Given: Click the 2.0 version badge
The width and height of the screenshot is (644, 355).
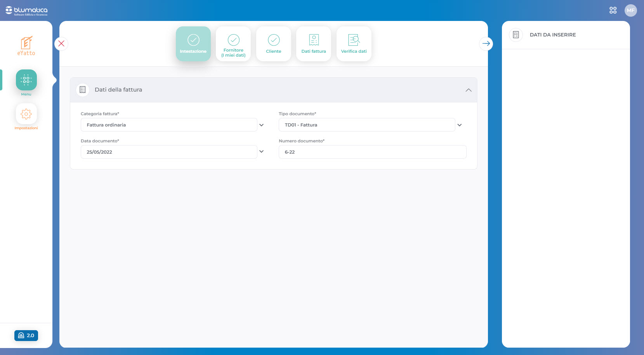Looking at the screenshot, I should click(26, 335).
